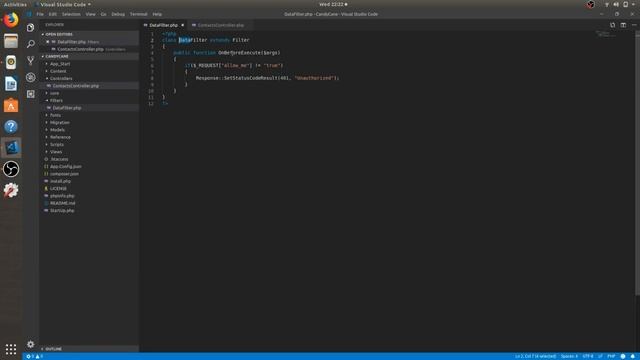The image size is (640, 360).
Task: Collapse the Controllers folder
Action: click(61, 78)
